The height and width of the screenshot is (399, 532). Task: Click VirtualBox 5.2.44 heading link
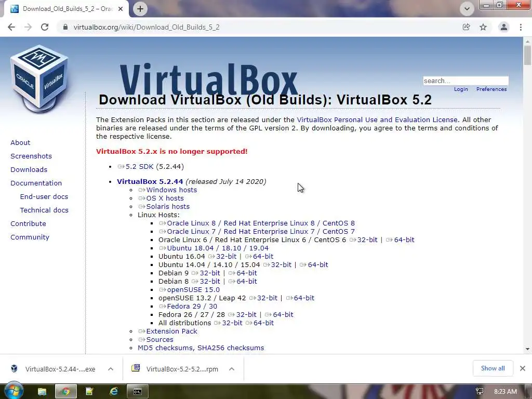coord(150,181)
